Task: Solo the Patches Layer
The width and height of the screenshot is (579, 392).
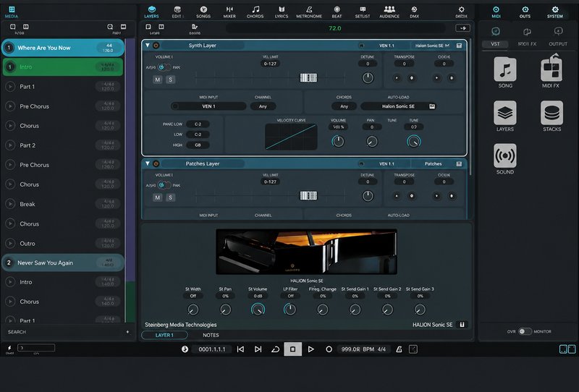Action: (x=170, y=197)
